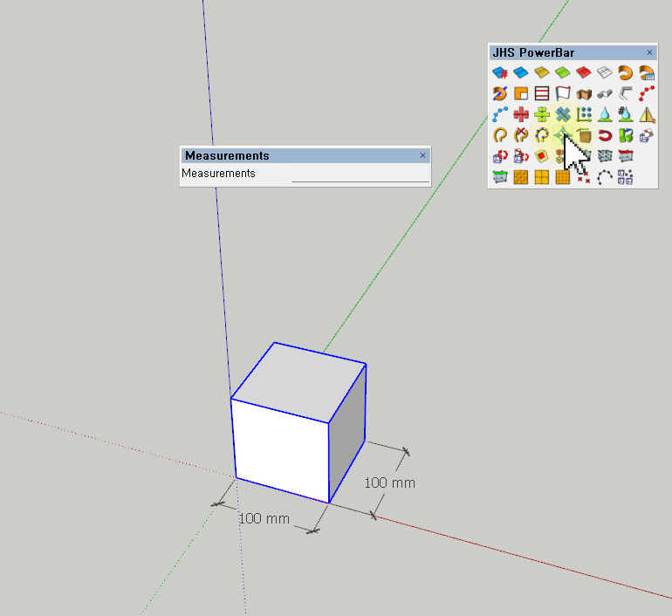Click the wireframe cube with red rotate arrows
This screenshot has height=616, width=672.
(500, 156)
